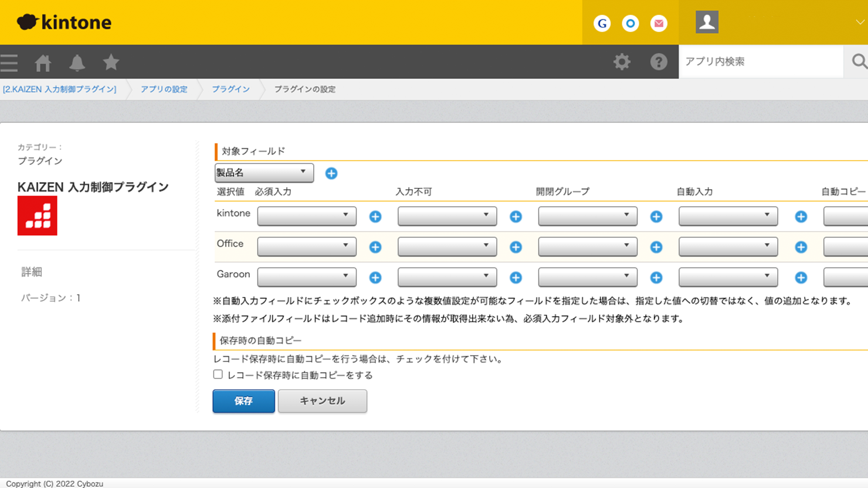This screenshot has height=488, width=868.
Task: Add required-input field in Garoon row
Action: (375, 278)
